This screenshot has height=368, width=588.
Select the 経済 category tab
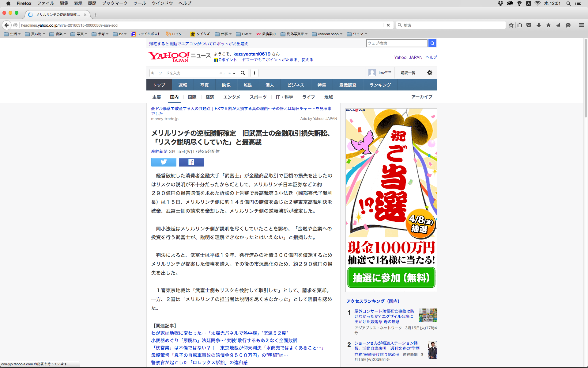tap(210, 97)
